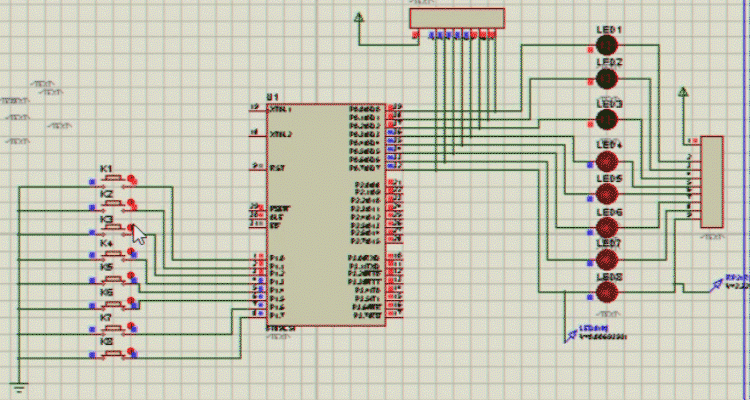Screen dimensions: 750x400
Task: Select the resistor pack above the microcontroller
Action: click(457, 18)
